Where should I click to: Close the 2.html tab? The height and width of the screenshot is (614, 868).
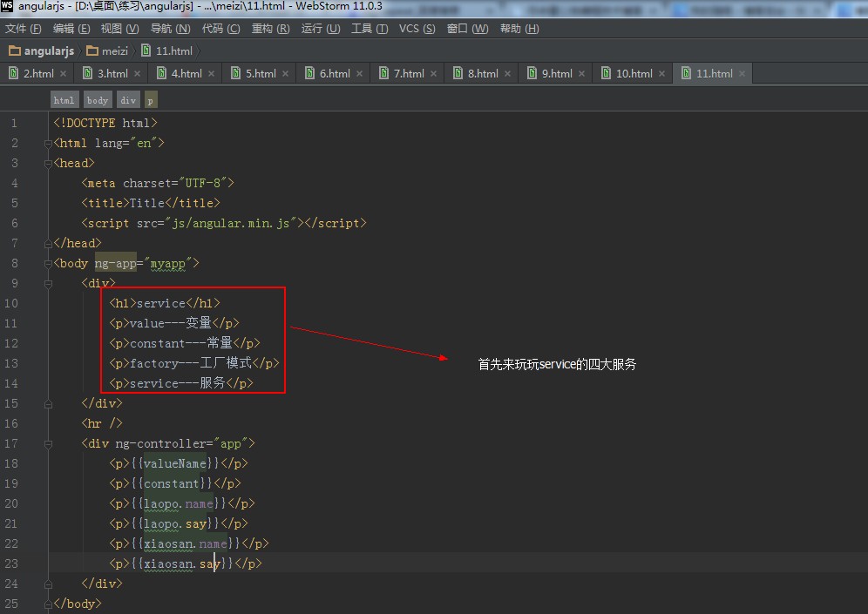[x=63, y=73]
